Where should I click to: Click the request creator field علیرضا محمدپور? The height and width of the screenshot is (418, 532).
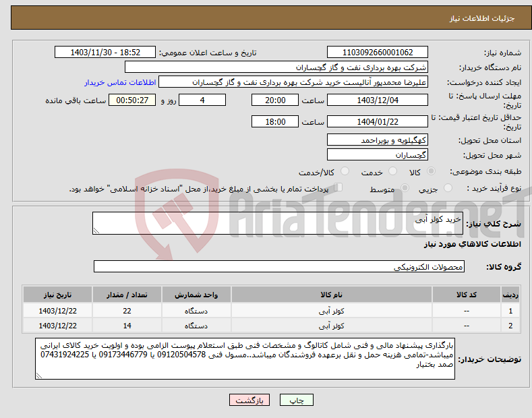click(x=293, y=82)
